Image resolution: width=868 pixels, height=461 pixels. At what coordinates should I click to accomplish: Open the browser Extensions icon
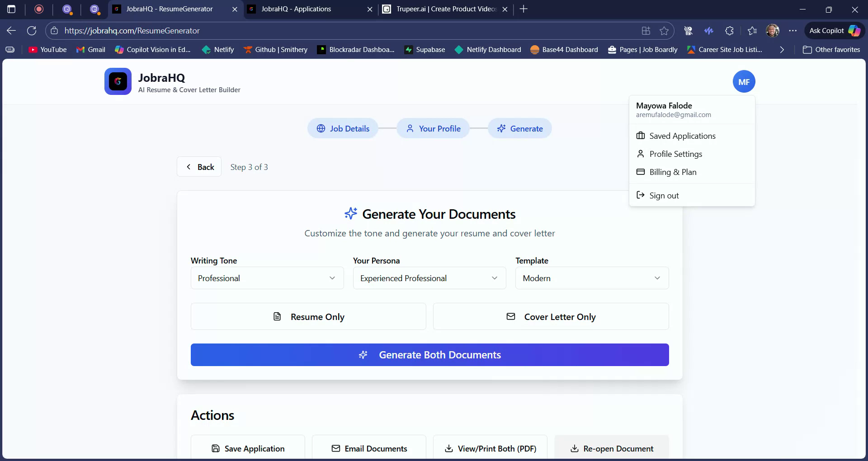coord(729,30)
